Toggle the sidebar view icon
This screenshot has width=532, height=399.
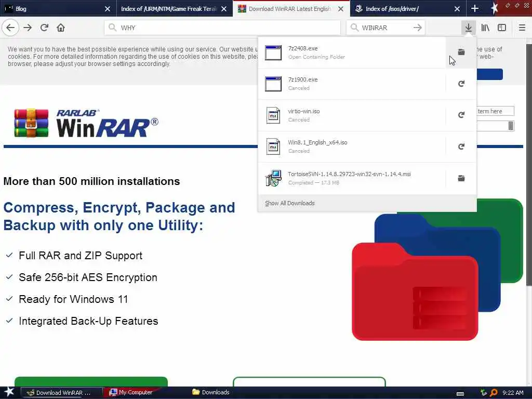502,28
